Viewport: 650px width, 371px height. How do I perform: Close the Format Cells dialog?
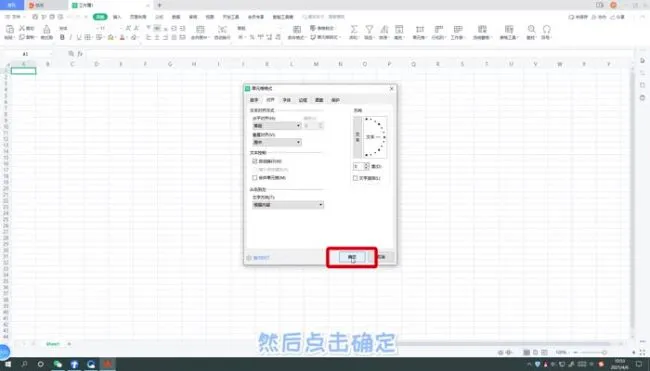click(392, 89)
